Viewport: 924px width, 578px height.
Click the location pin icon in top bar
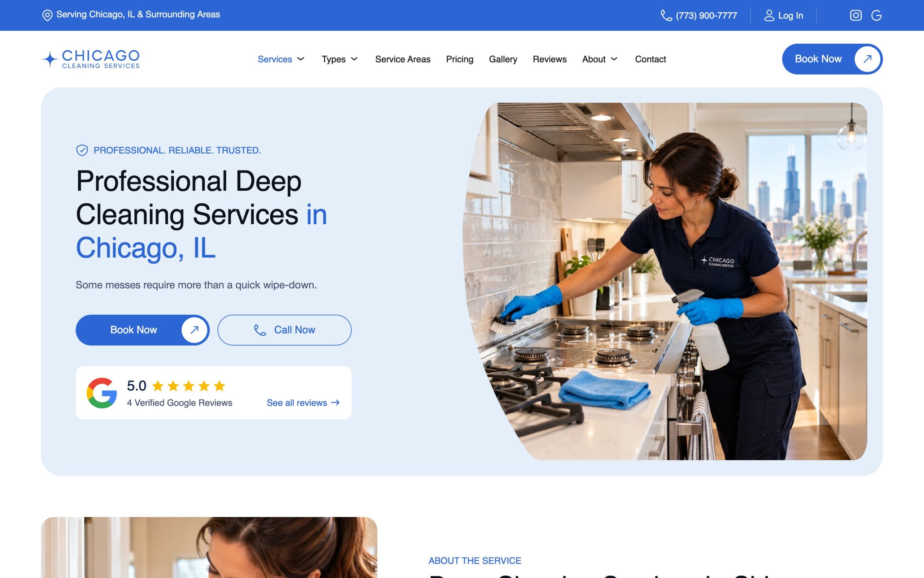tap(47, 15)
